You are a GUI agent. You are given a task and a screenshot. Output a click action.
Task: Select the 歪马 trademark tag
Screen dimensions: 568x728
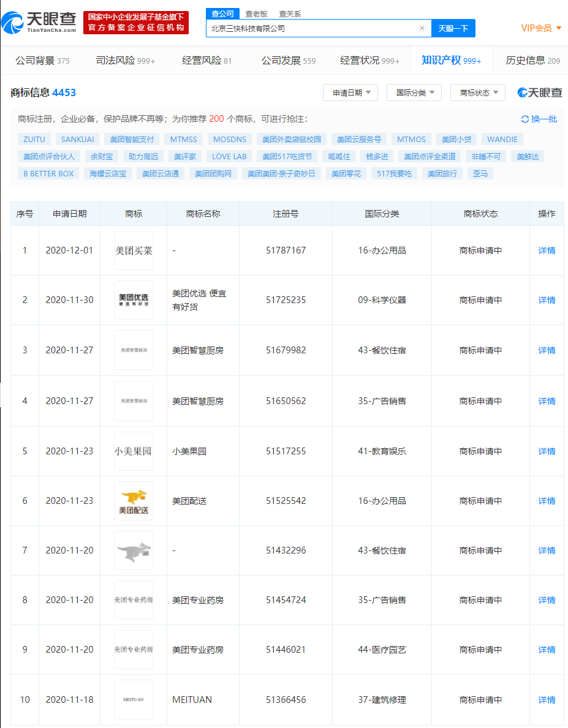(480, 174)
